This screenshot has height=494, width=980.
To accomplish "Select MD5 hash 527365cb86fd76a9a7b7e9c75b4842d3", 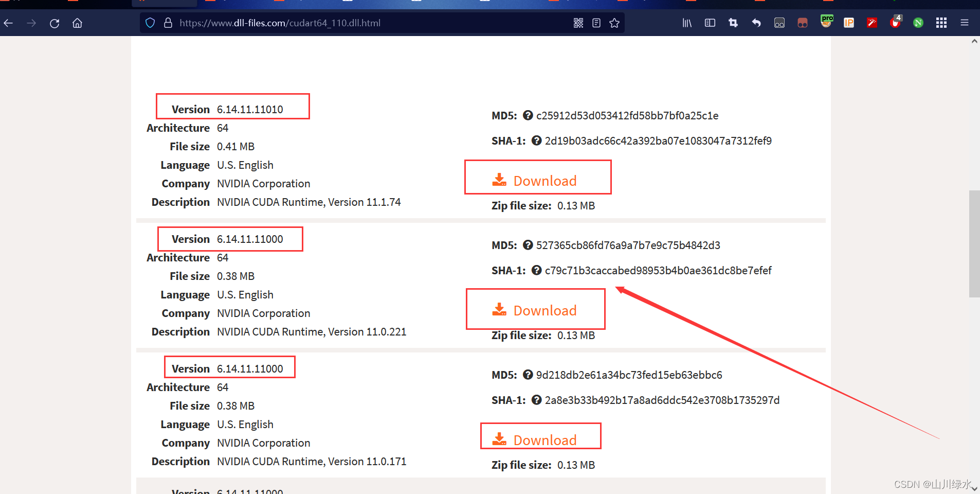I will pyautogui.click(x=628, y=245).
